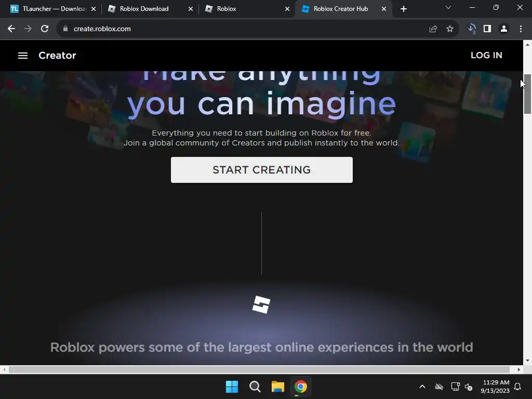The height and width of the screenshot is (399, 532).
Task: Open the 11:29 AM clock and date
Action: (495, 387)
